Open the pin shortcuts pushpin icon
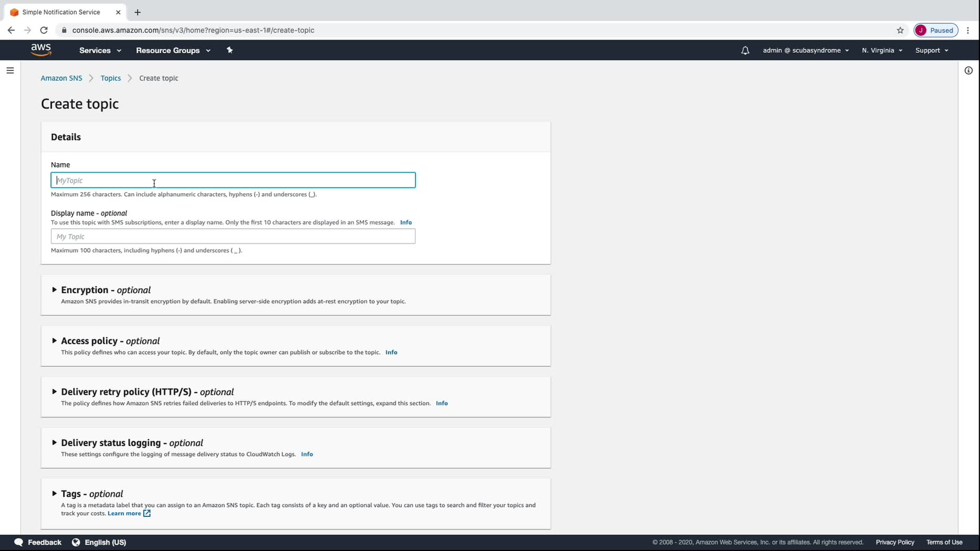This screenshot has height=551, width=980. pyautogui.click(x=230, y=50)
